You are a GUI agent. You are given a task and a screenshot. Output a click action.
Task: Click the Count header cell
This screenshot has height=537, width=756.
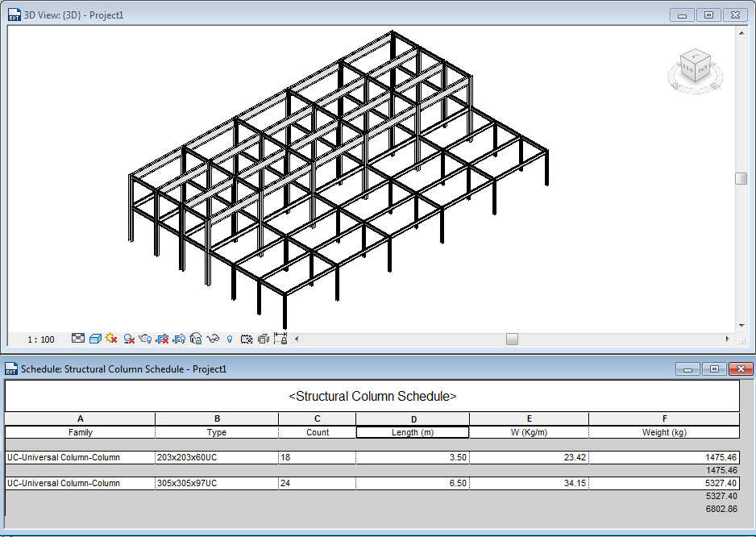[318, 432]
